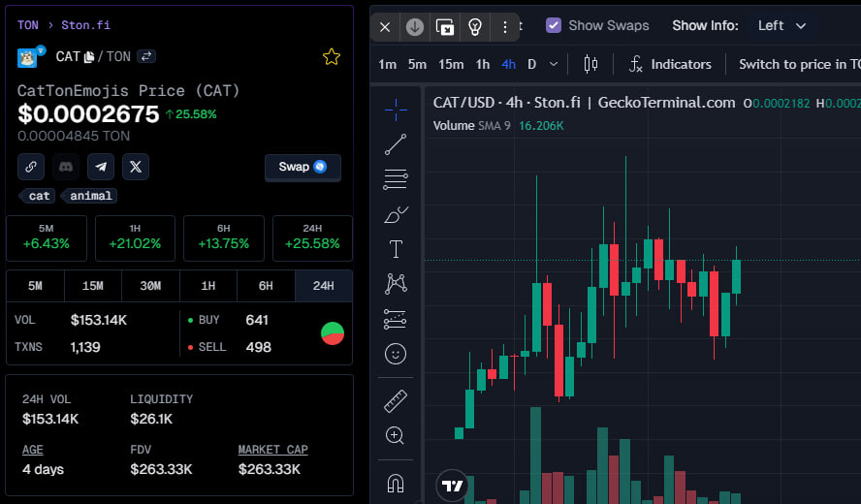Viewport: 861px width, 504px height.
Task: Expand more chart timeframes dropdown
Action: coord(554,64)
